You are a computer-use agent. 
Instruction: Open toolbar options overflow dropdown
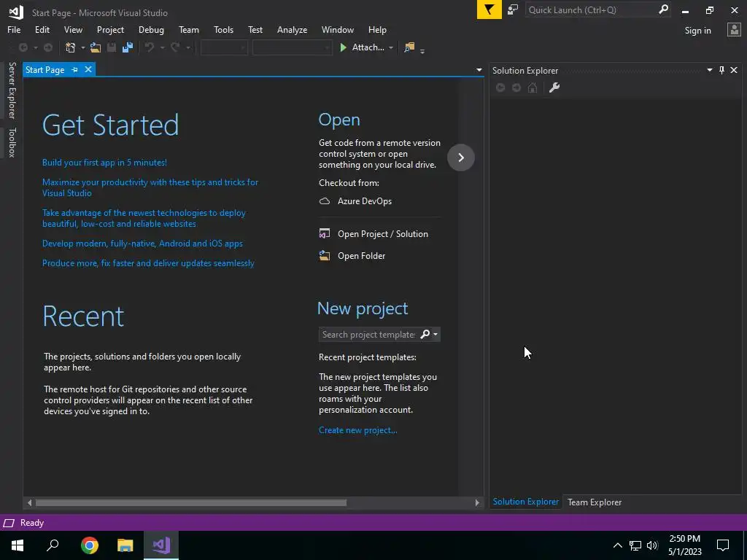coord(422,50)
